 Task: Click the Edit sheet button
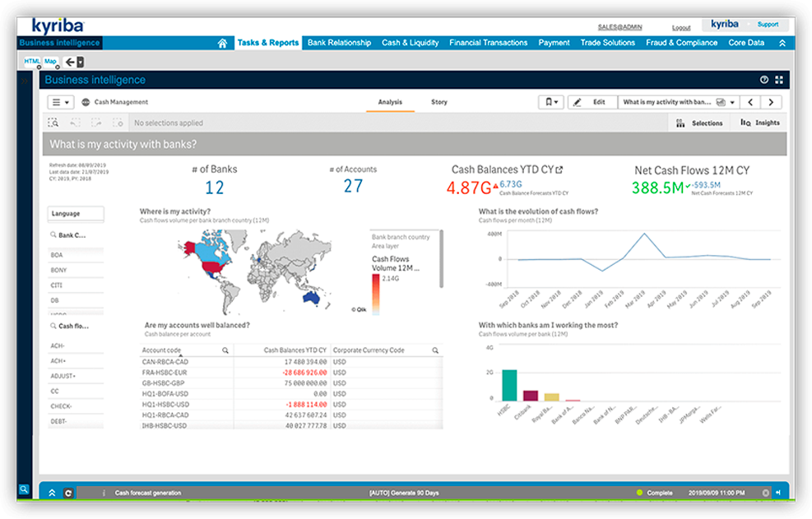(592, 102)
